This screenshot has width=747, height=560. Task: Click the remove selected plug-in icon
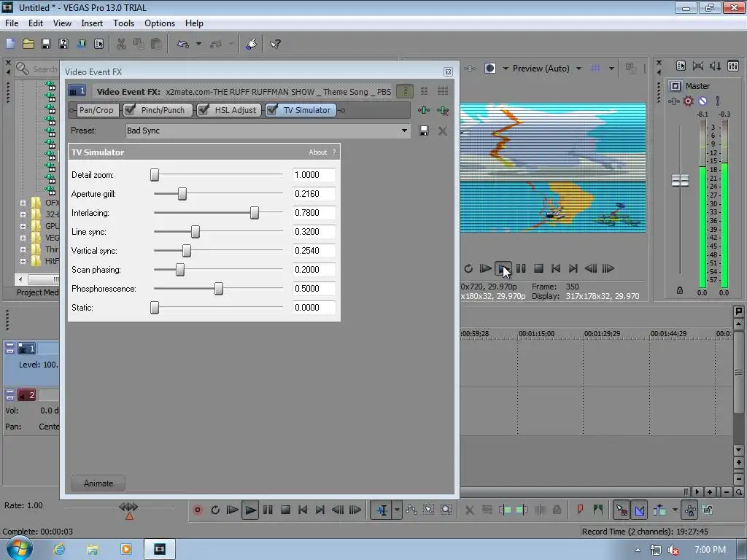[x=443, y=111]
